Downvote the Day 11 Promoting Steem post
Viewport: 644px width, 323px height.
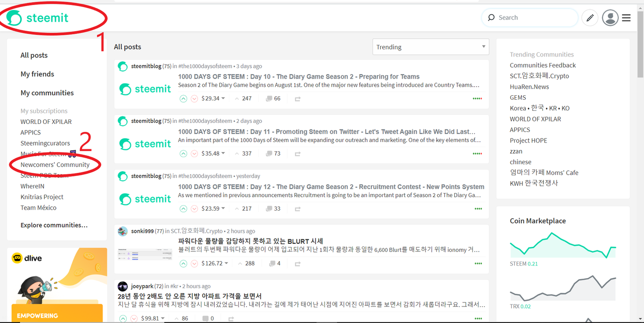click(x=194, y=154)
